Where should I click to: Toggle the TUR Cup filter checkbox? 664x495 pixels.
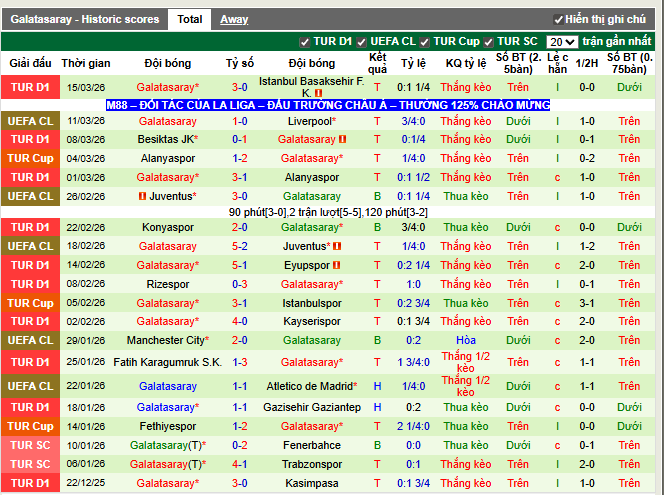point(425,42)
